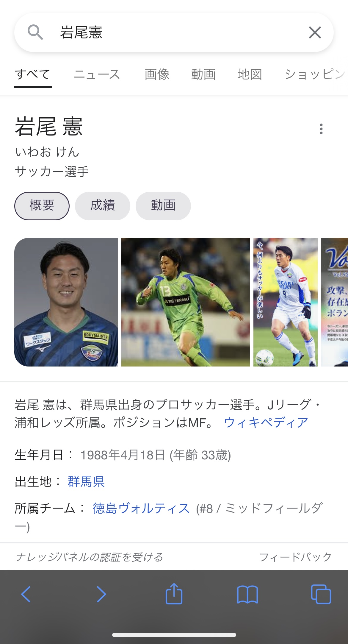This screenshot has width=348, height=644.
Task: Open the 動画 search tab
Action: point(203,74)
